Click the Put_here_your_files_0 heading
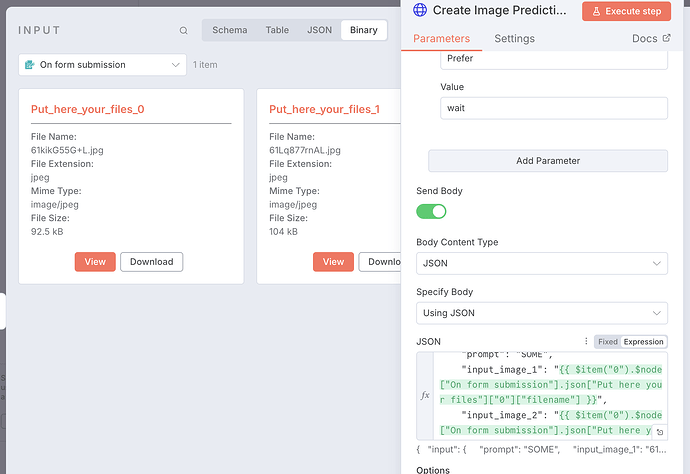This screenshot has width=690, height=474. tap(88, 109)
